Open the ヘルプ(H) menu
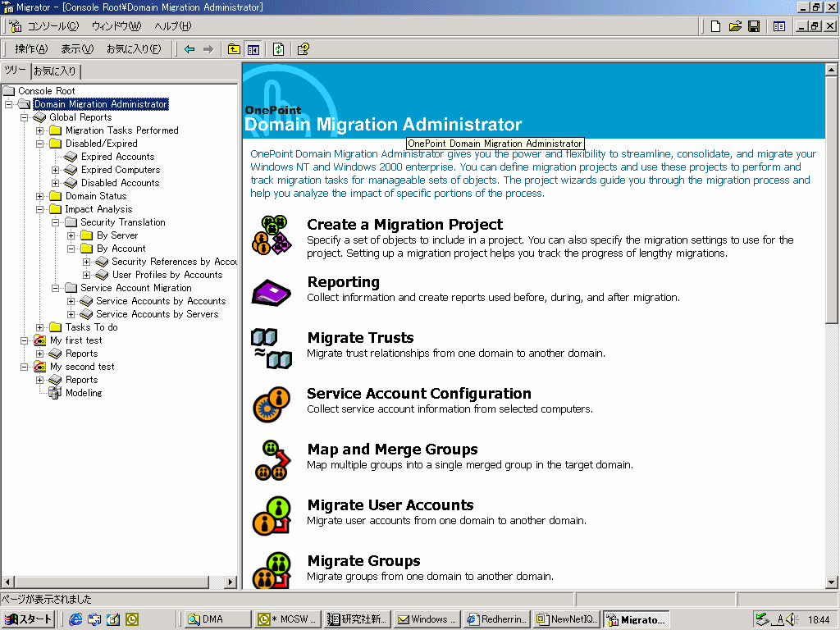The image size is (840, 630). tap(172, 26)
